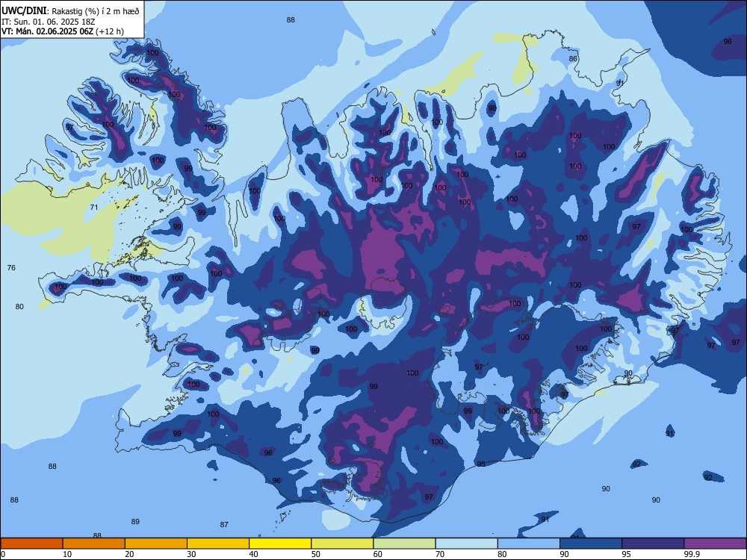Screen dimensions: 747x560
Task: Select the 76 humidity label at the west edge
Action: point(11,267)
